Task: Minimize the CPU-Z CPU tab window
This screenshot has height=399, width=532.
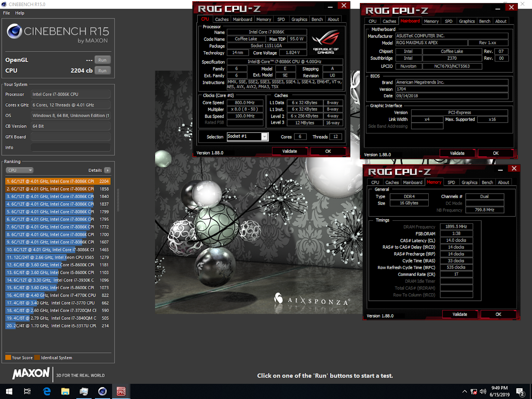Action: coord(330,6)
